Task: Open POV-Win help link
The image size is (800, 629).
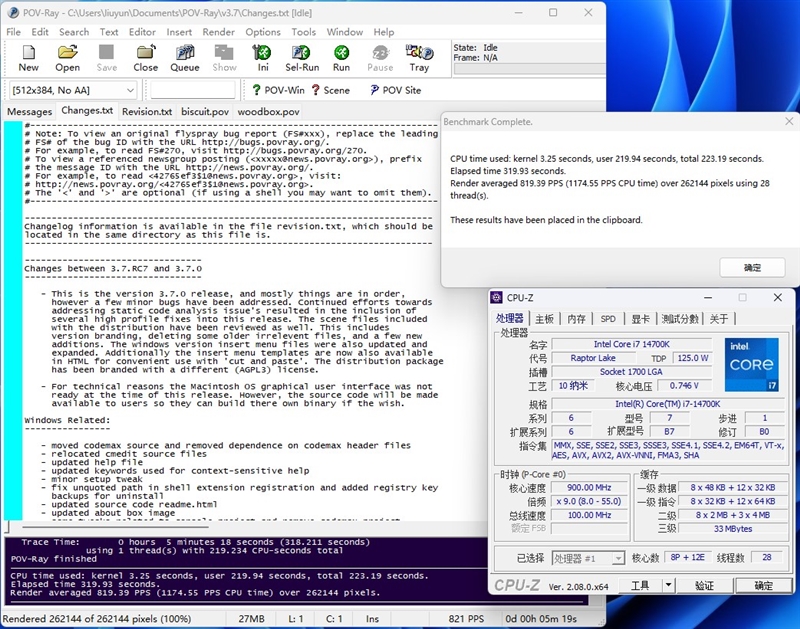Action: (279, 90)
